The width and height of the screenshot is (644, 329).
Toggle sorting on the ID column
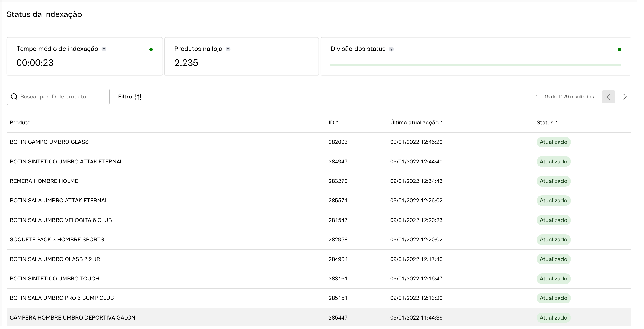coord(337,123)
